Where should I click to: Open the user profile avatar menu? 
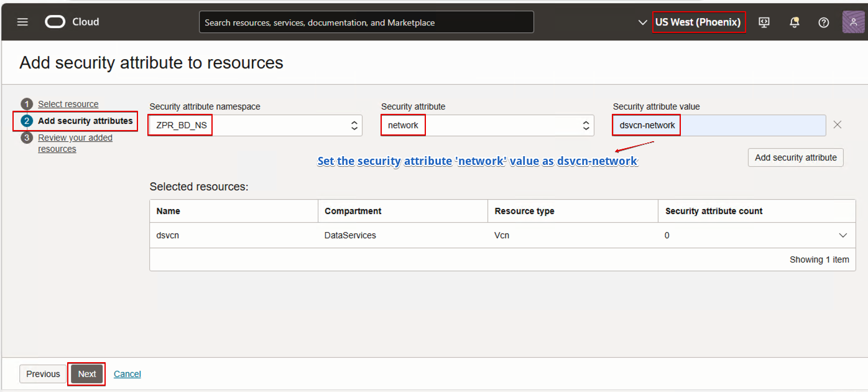click(x=853, y=22)
